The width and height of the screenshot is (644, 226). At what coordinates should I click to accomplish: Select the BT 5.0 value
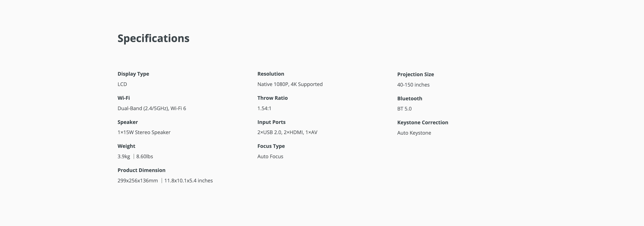point(404,109)
